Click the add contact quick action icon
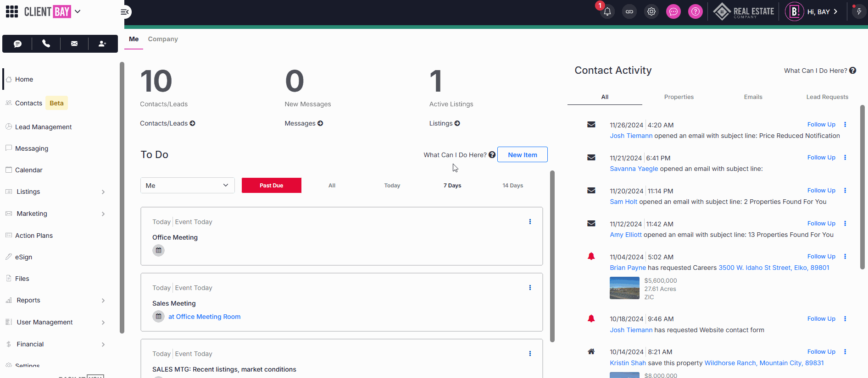 103,44
